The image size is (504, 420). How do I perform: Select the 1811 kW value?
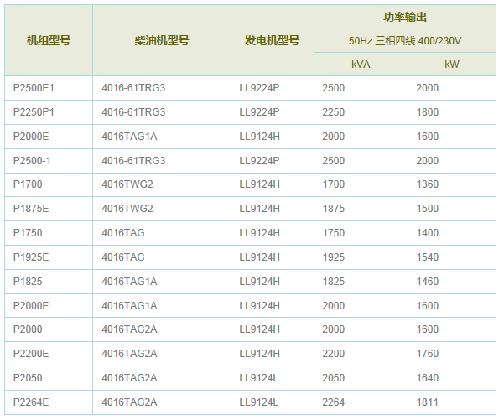427,402
